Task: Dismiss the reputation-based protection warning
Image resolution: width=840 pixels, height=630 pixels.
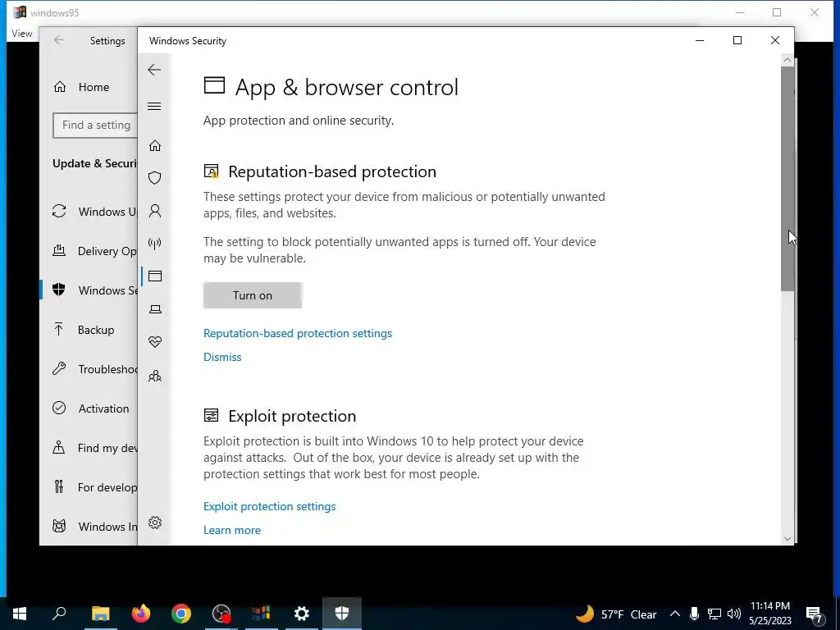Action: click(222, 357)
